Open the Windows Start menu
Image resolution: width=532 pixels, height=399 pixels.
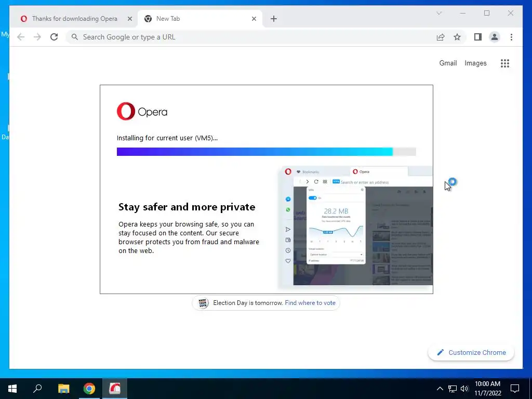(x=12, y=389)
